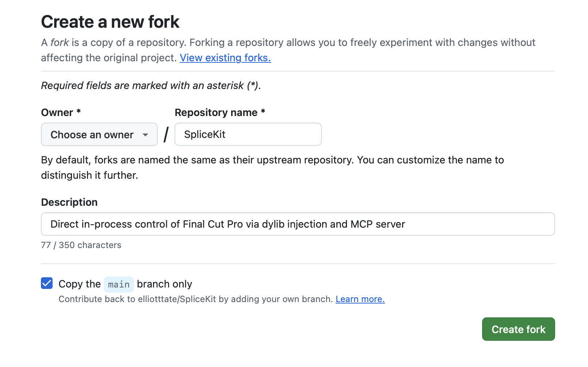Viewport: 588px width, 367px height.
Task: Click the Create a new fork heading
Action: click(110, 22)
